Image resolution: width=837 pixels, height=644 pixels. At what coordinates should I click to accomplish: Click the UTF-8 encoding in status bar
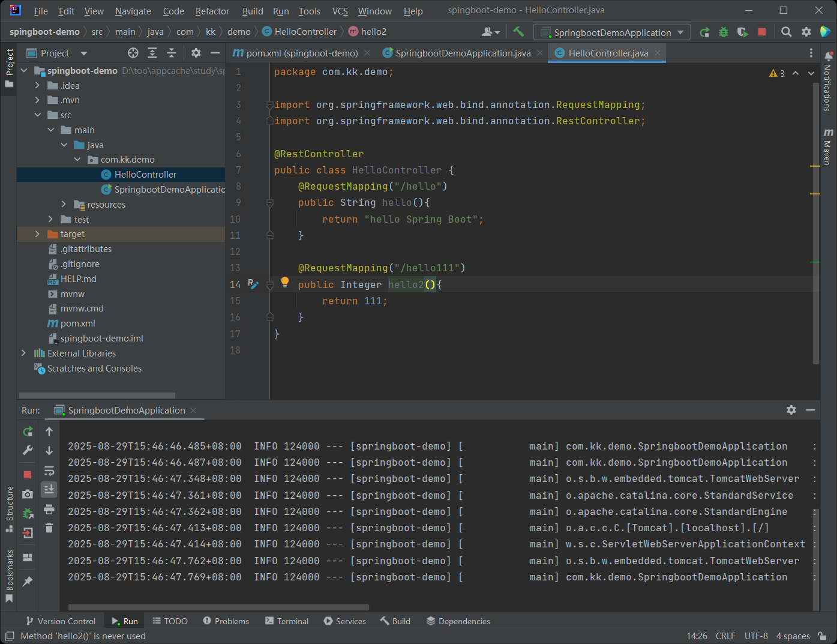(756, 636)
